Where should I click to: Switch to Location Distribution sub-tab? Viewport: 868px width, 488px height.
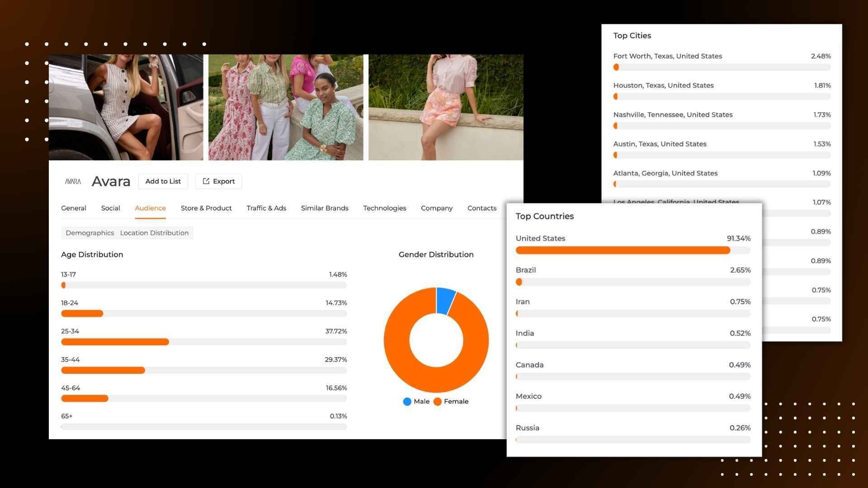click(x=154, y=233)
